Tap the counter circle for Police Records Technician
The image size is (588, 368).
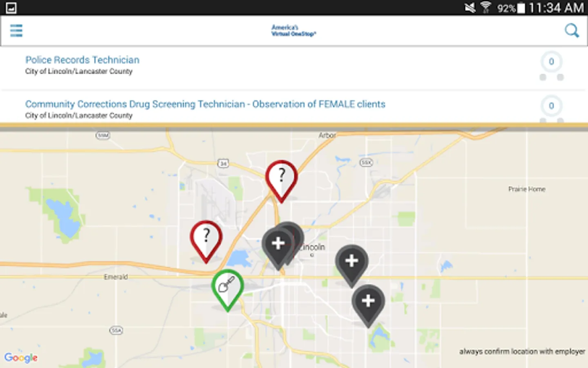tap(551, 62)
